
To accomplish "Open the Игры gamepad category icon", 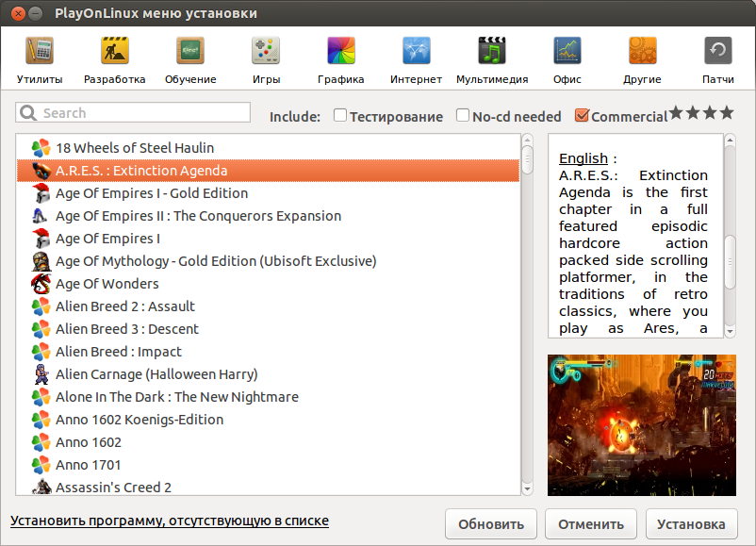I will [x=266, y=50].
